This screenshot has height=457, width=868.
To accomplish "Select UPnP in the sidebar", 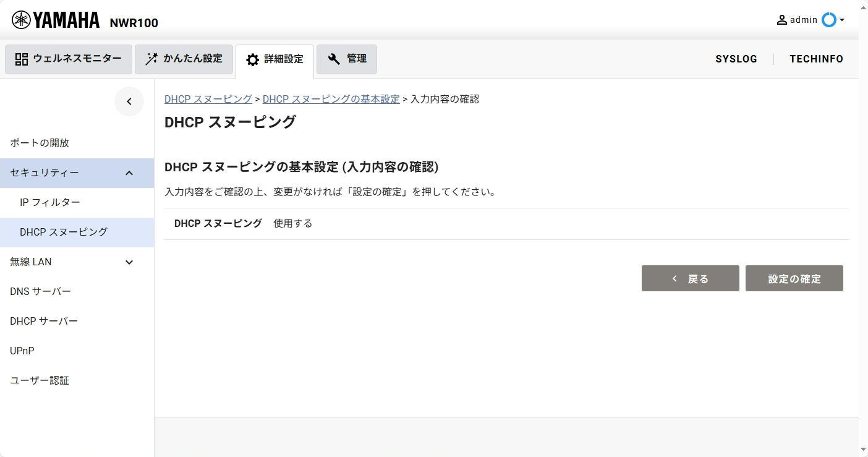I will pyautogui.click(x=22, y=351).
